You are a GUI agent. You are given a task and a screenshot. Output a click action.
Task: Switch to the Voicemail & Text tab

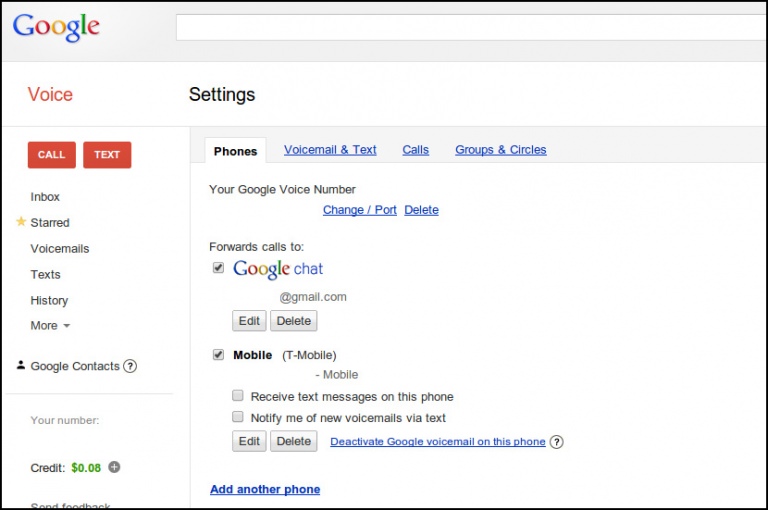point(330,150)
